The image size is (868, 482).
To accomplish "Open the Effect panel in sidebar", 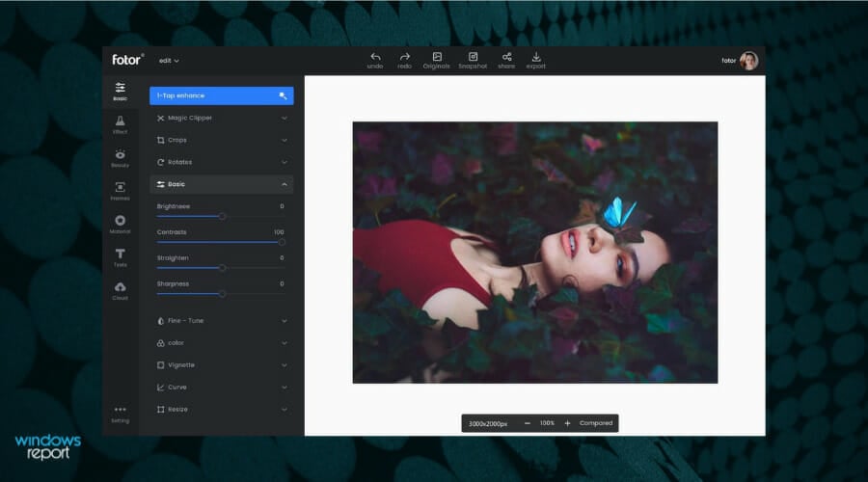I will point(120,124).
